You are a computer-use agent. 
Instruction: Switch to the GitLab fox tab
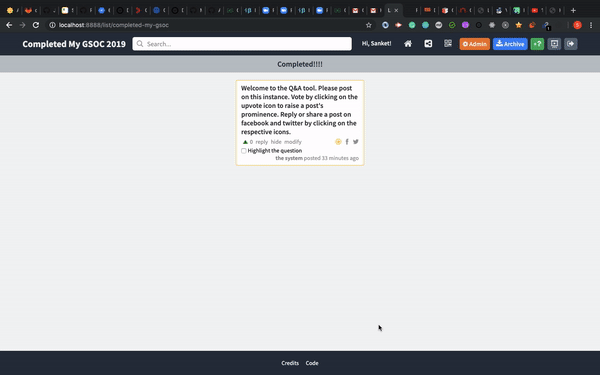(x=28, y=10)
